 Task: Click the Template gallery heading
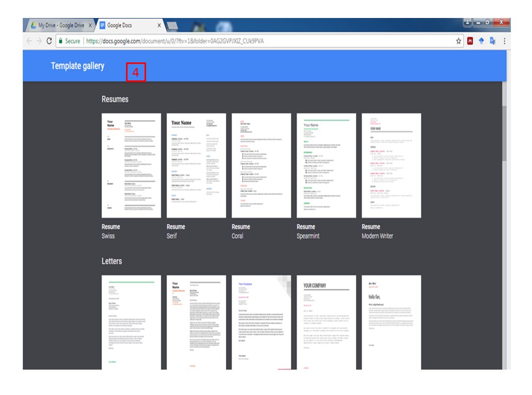(x=77, y=66)
